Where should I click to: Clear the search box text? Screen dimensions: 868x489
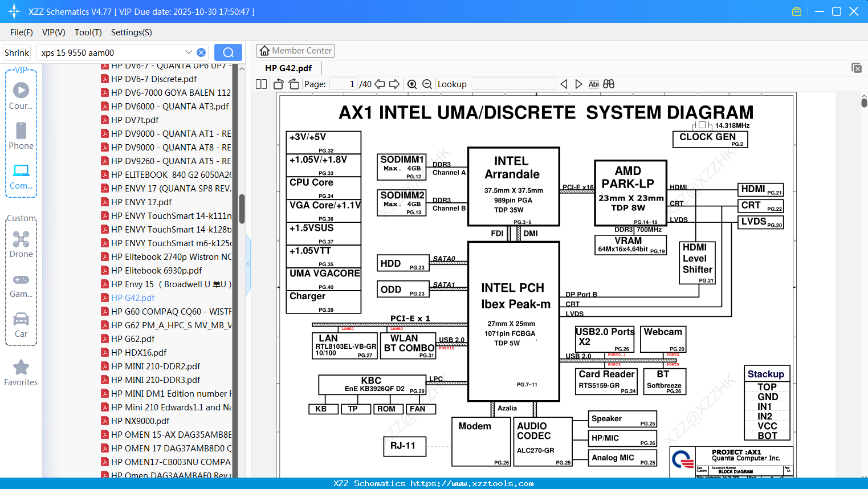pos(201,52)
